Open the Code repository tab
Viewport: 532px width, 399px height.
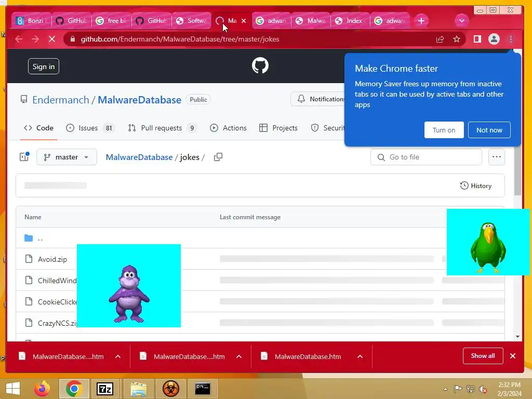38,128
